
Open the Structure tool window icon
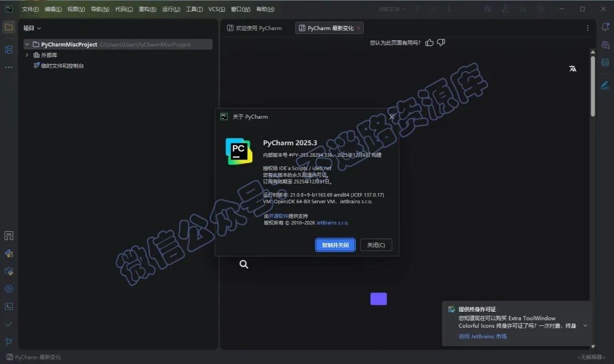[x=9, y=49]
